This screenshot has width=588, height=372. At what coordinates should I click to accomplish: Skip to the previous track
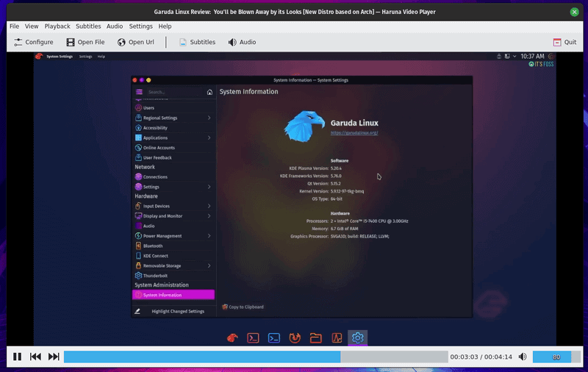35,357
